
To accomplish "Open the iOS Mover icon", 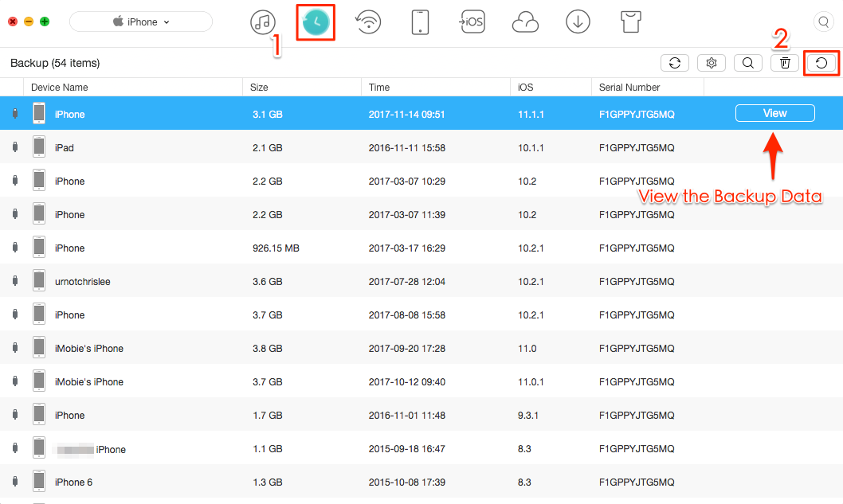I will (x=472, y=22).
